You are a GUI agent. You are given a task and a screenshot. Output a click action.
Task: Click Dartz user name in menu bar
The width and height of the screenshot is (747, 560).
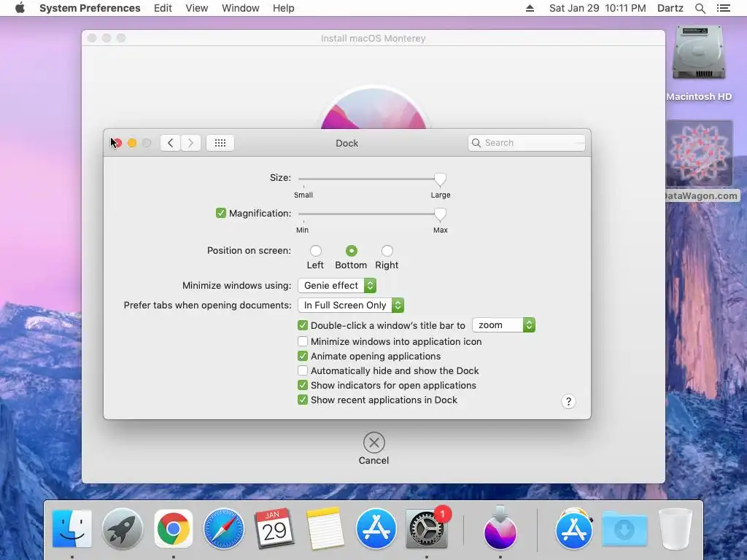tap(670, 8)
